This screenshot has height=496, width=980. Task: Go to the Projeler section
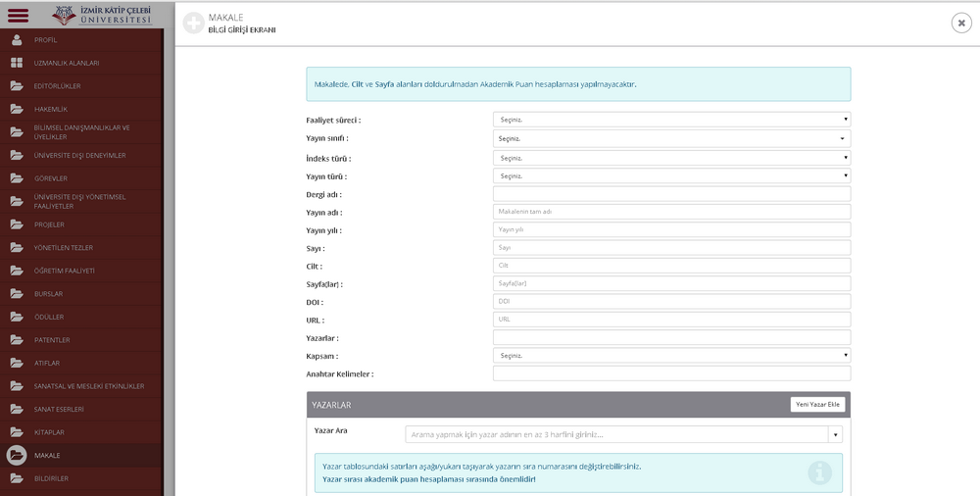[49, 224]
